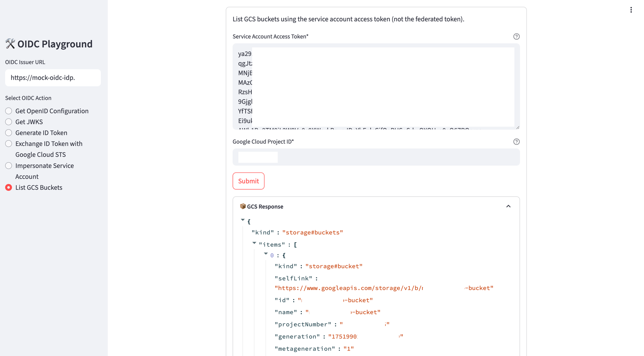Collapse item 0 object triangle
This screenshot has width=644, height=356.
(x=266, y=254)
